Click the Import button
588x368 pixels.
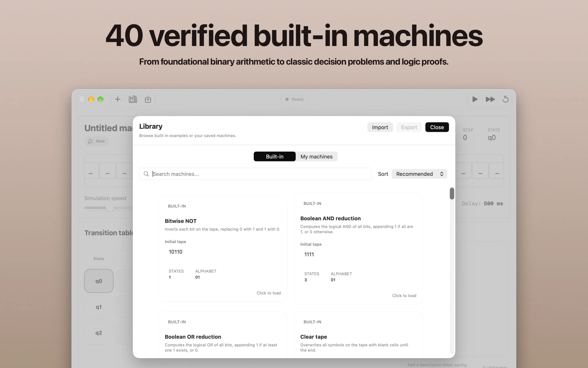(380, 127)
